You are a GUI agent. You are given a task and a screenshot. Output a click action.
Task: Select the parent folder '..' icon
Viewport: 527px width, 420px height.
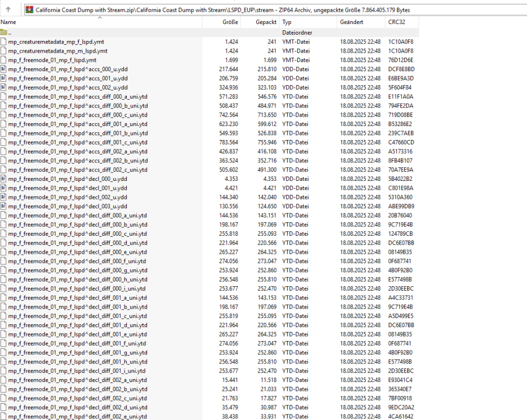tap(3, 32)
